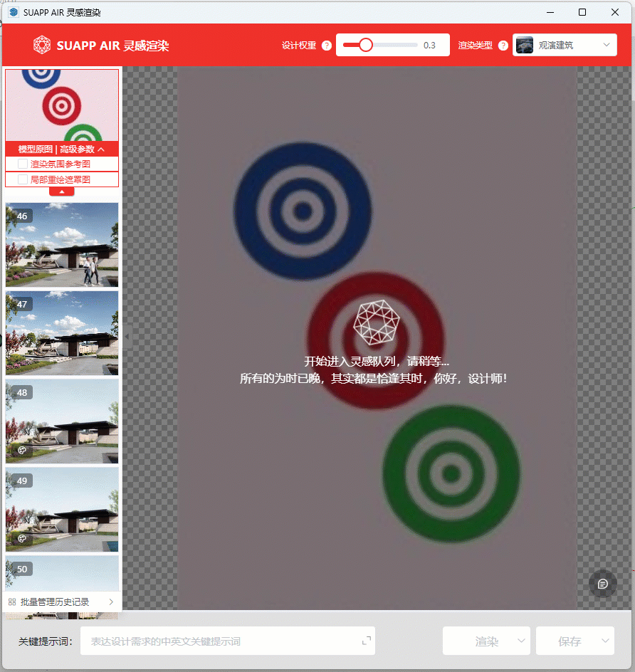Close the SUAPP AIR window

point(614,12)
